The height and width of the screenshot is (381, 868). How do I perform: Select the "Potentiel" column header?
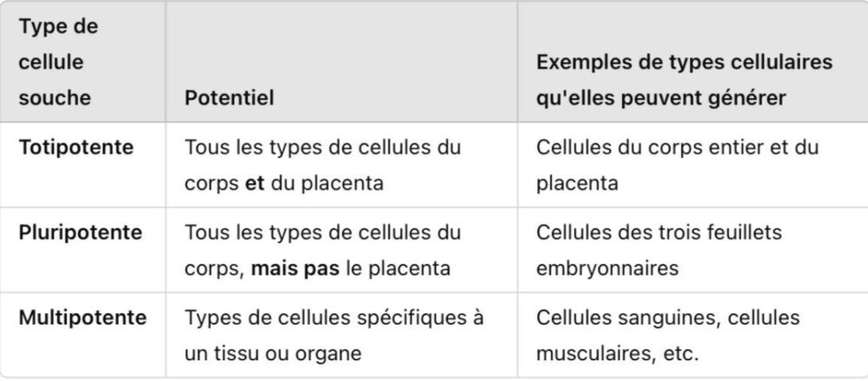click(x=229, y=98)
